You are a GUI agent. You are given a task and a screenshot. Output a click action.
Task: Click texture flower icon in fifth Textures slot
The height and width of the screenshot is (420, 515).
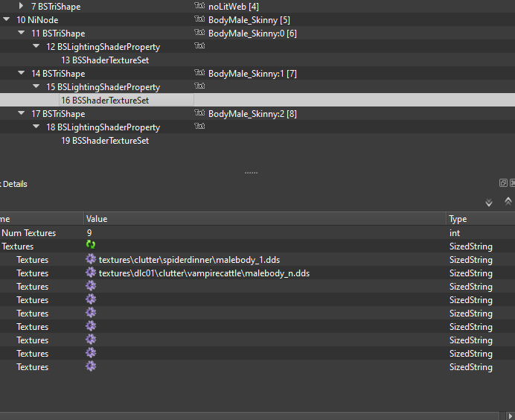tap(91, 313)
